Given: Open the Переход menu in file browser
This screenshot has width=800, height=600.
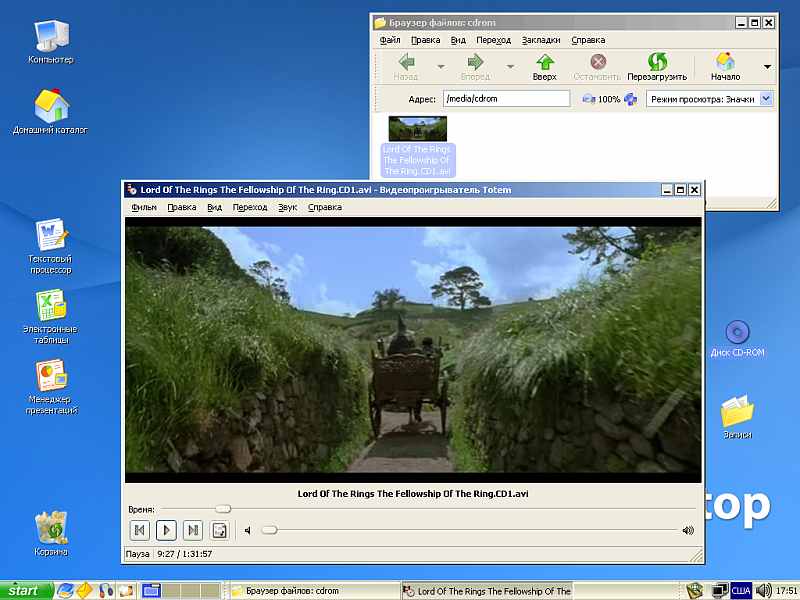Looking at the screenshot, I should tap(493, 40).
